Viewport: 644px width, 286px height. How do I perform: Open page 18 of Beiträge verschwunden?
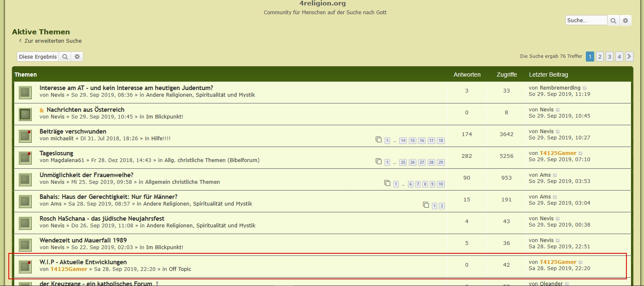tap(441, 141)
